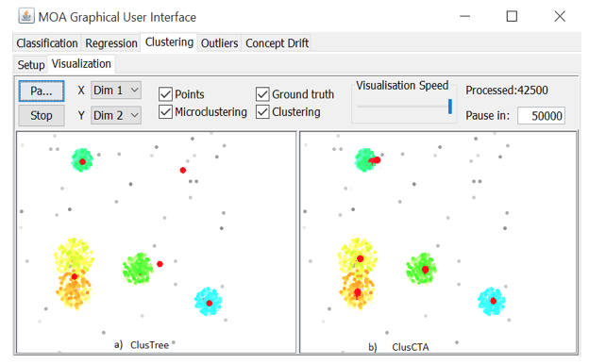Switch to the Setup sub-tab

tap(31, 64)
